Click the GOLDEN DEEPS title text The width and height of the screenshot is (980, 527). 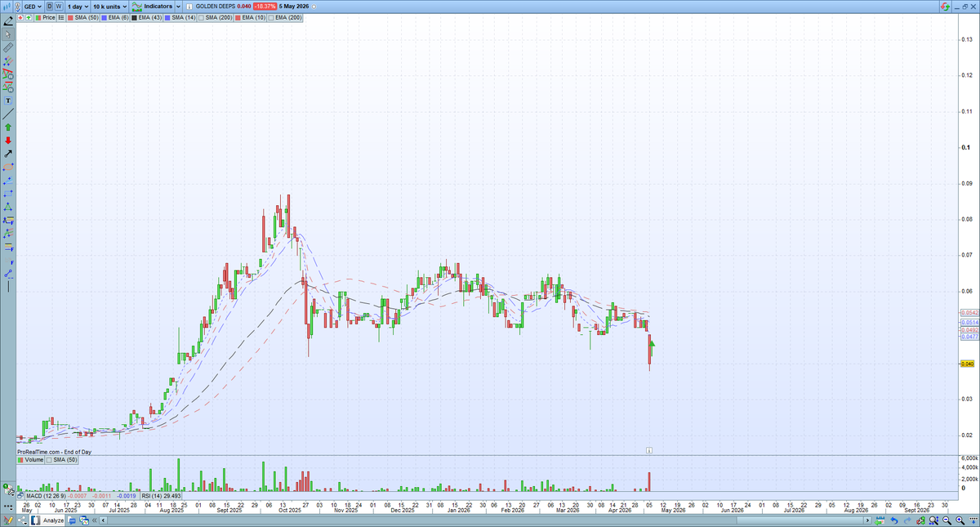tap(215, 7)
